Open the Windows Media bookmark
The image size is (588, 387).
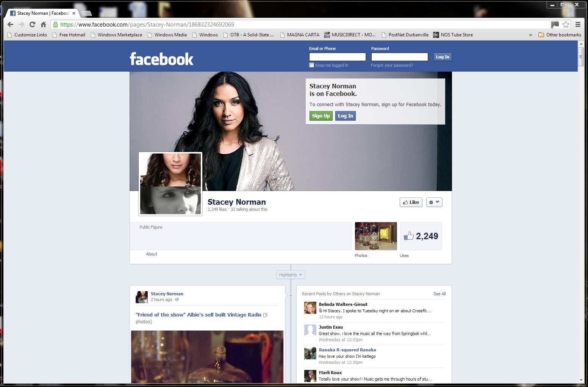167,34
